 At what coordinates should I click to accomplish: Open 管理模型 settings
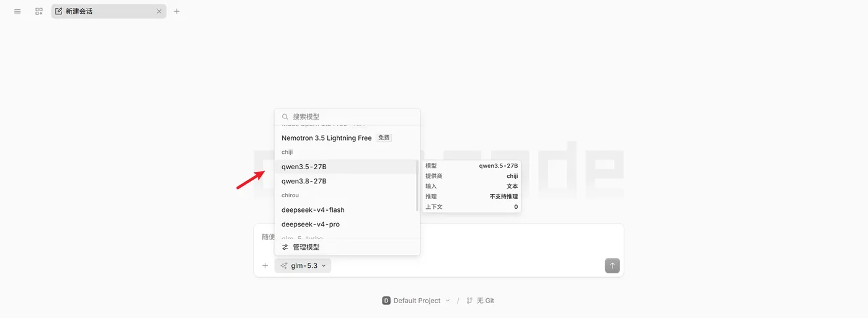coord(347,247)
